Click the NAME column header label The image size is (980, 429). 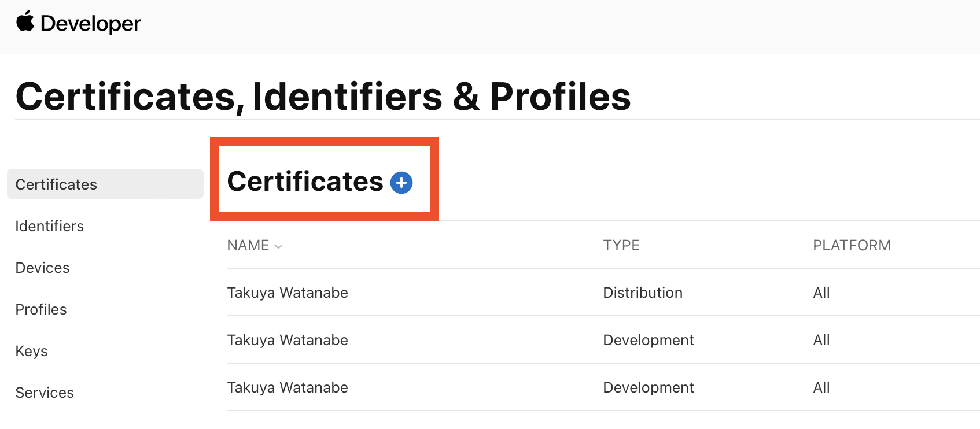coord(248,246)
